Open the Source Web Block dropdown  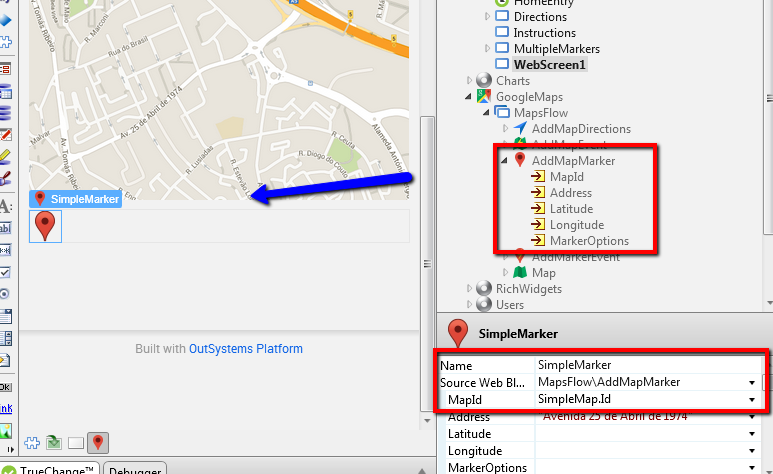coord(751,382)
